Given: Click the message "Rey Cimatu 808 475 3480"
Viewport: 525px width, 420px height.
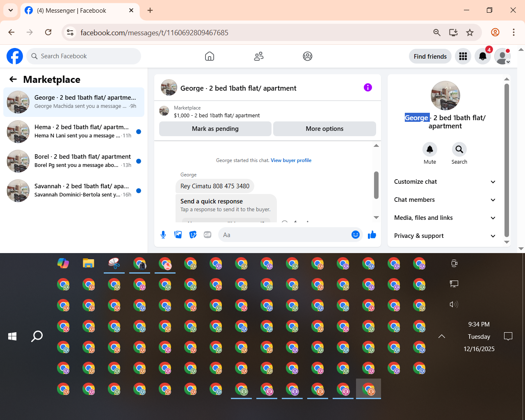Looking at the screenshot, I should point(215,186).
